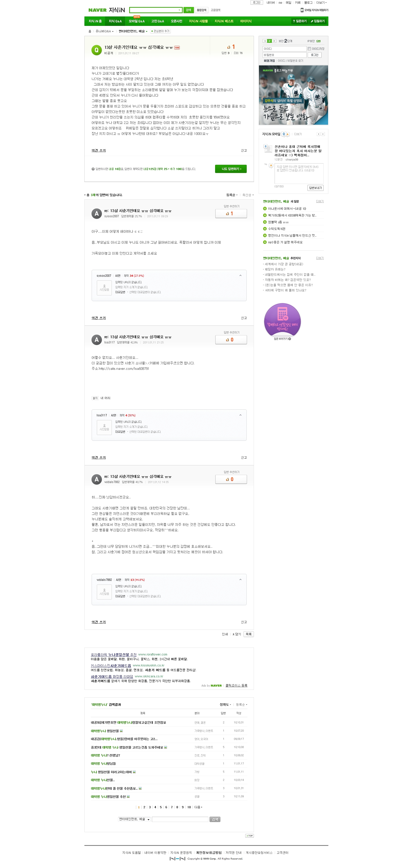Collapse widals7882's profile card with the chevron
Screen dimensions: 413x868
tap(240, 580)
